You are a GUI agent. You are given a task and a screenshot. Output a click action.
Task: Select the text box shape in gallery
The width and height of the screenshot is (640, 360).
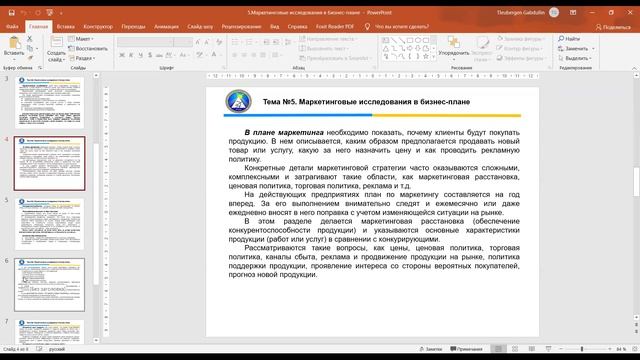click(x=386, y=40)
